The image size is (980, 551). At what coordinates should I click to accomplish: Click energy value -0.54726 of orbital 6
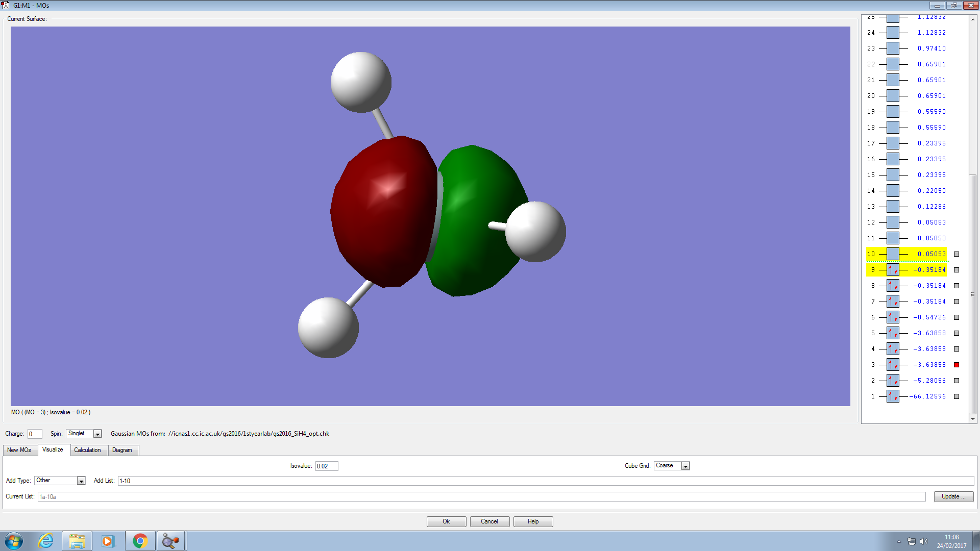tap(929, 317)
